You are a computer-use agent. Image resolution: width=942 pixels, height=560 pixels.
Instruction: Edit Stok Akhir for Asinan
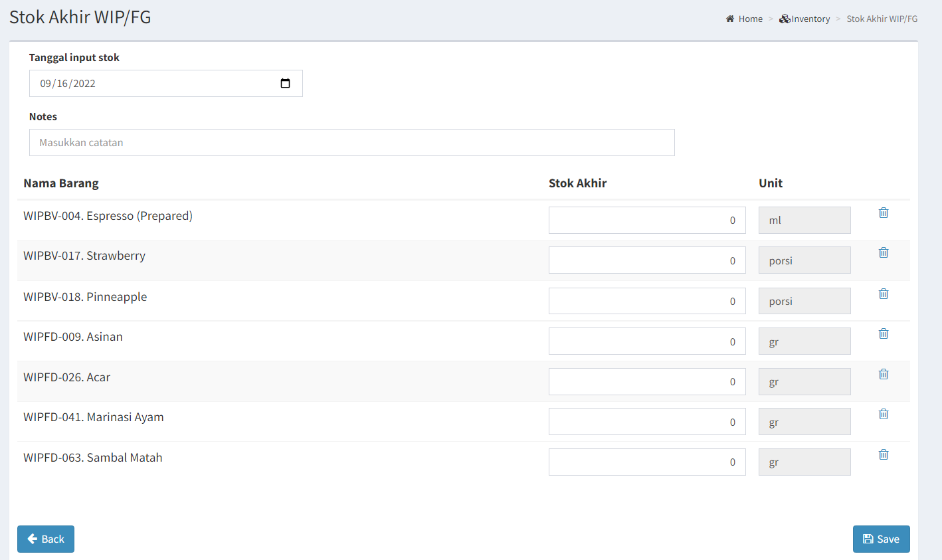coord(647,341)
